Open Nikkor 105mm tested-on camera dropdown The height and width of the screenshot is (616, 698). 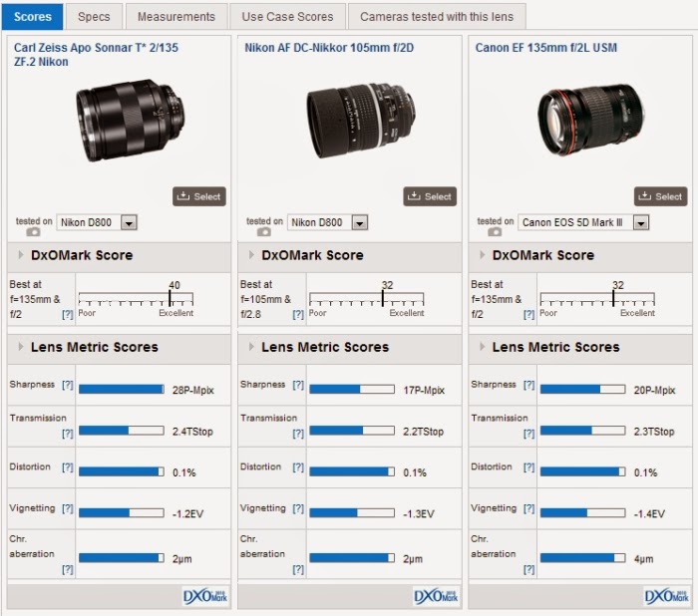click(x=327, y=222)
